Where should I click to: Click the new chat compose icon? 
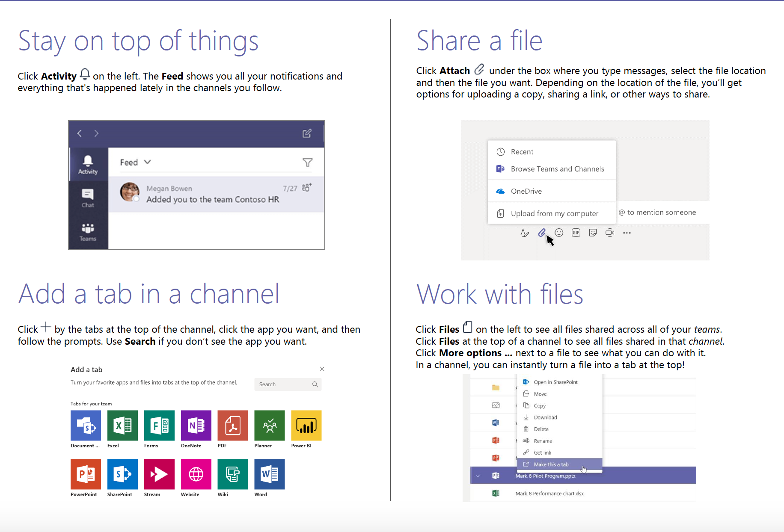(307, 133)
